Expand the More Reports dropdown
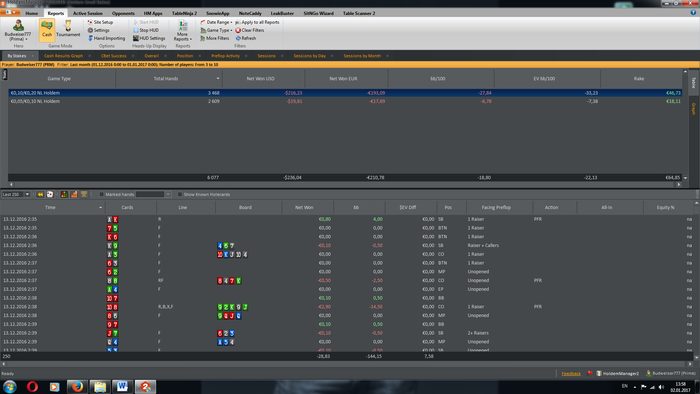700x394 pixels. [183, 30]
